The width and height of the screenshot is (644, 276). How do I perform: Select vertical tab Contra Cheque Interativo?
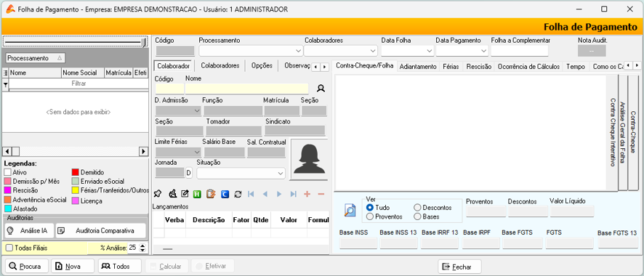612,132
